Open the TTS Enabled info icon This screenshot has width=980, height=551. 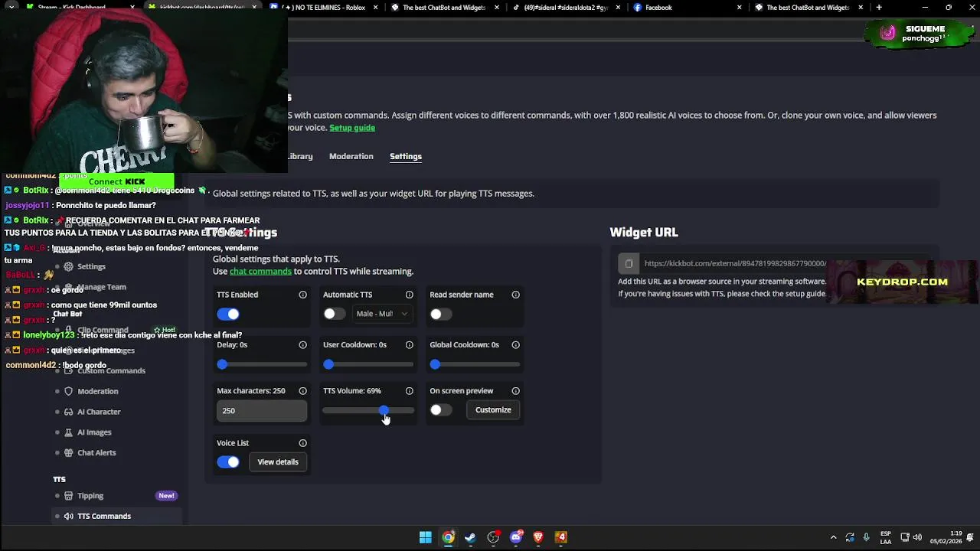pyautogui.click(x=302, y=295)
